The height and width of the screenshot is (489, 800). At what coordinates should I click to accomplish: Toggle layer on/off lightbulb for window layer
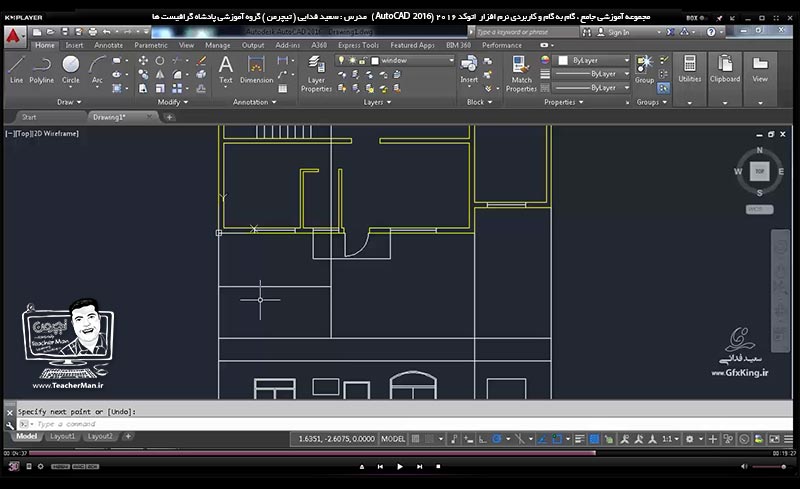(341, 60)
